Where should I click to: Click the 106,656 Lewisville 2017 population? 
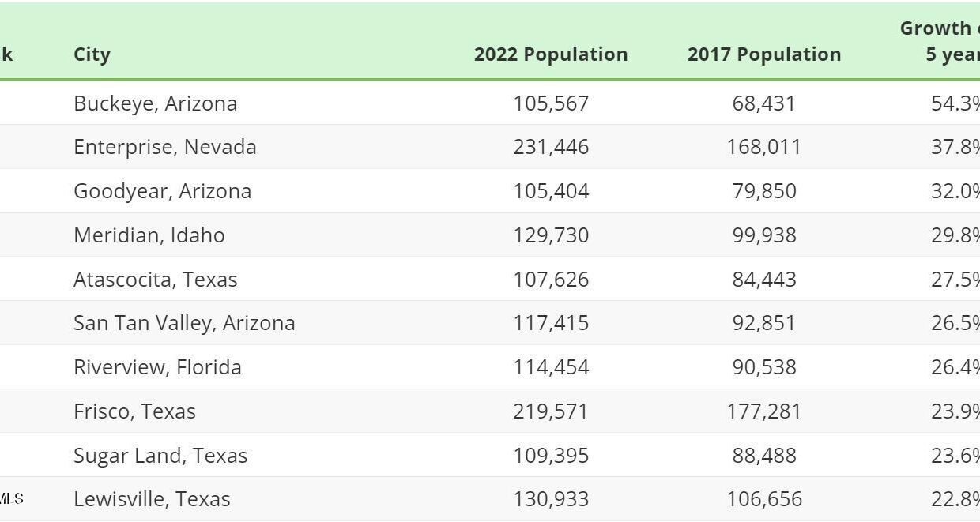point(764,499)
